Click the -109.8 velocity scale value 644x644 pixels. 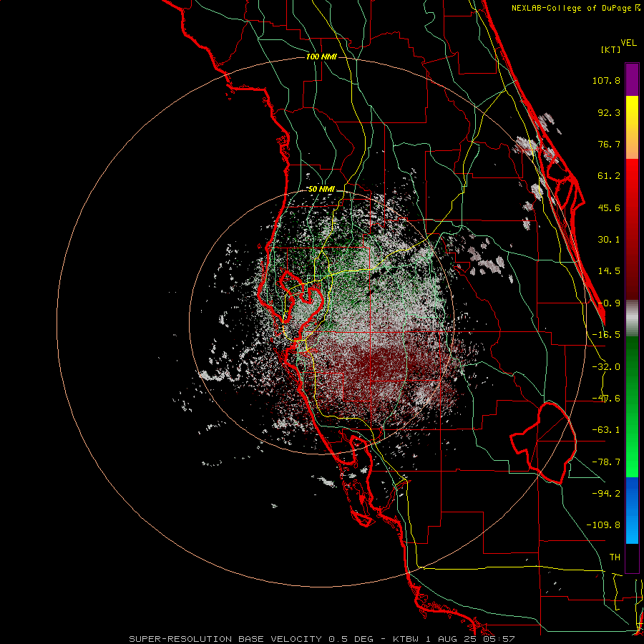coord(603,525)
